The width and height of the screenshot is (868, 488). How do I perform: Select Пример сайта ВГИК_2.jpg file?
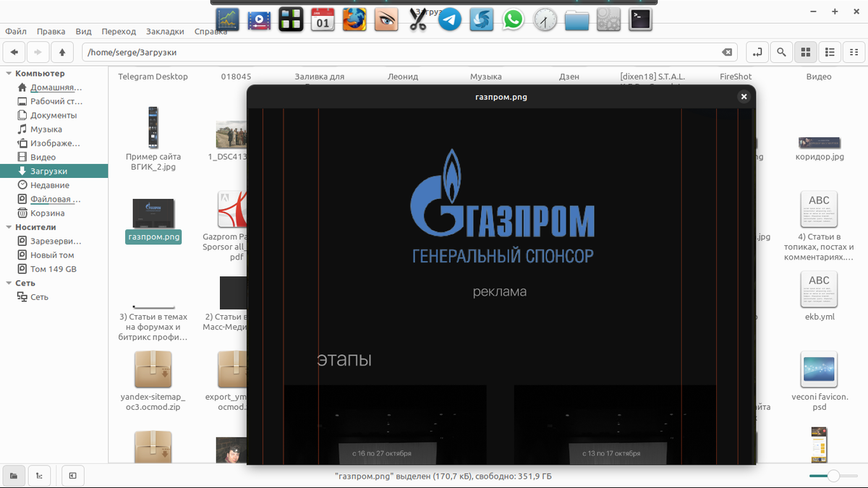point(153,139)
